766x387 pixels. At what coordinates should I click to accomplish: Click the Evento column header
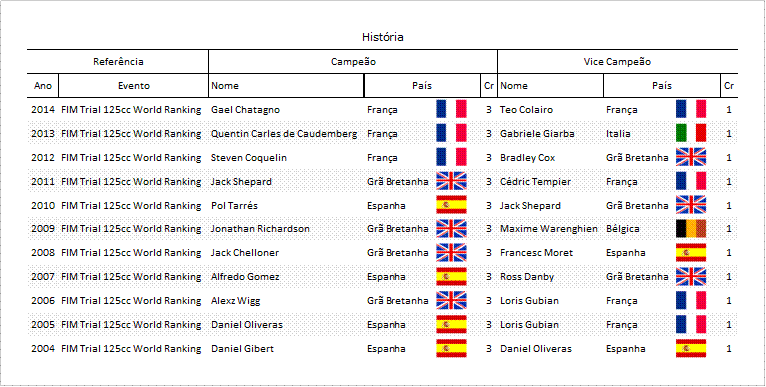pos(134,86)
